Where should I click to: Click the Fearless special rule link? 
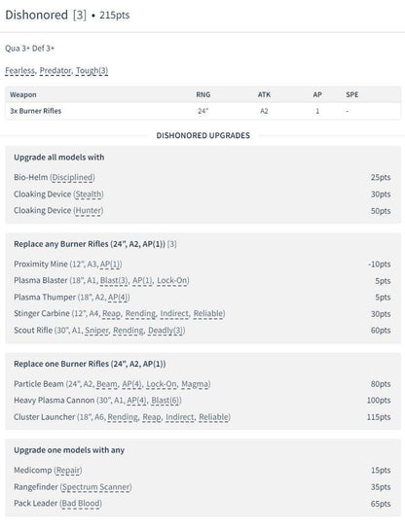coord(20,71)
